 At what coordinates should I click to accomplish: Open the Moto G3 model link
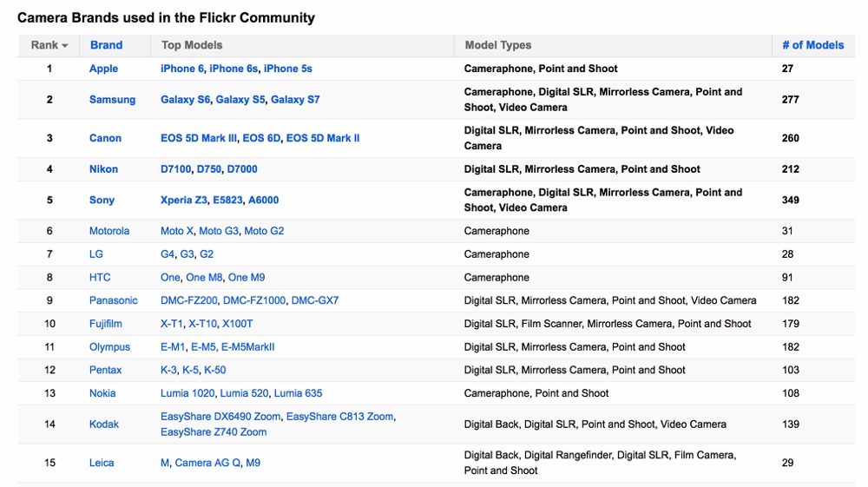[x=219, y=231]
